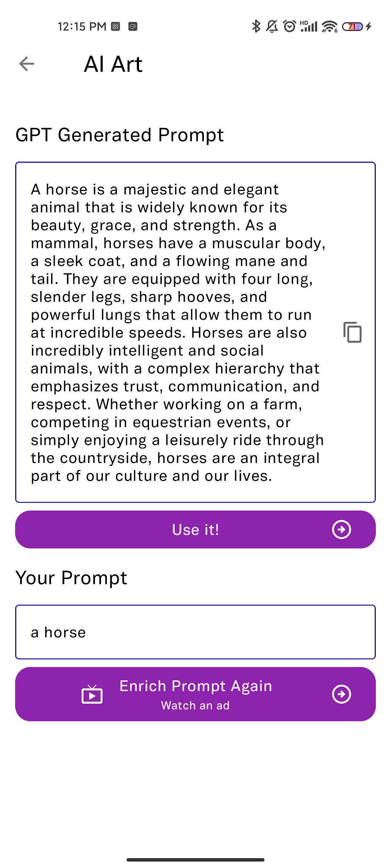Tap arrow circle on Enrich Prompt Again
This screenshot has width=391, height=868.
tap(341, 694)
